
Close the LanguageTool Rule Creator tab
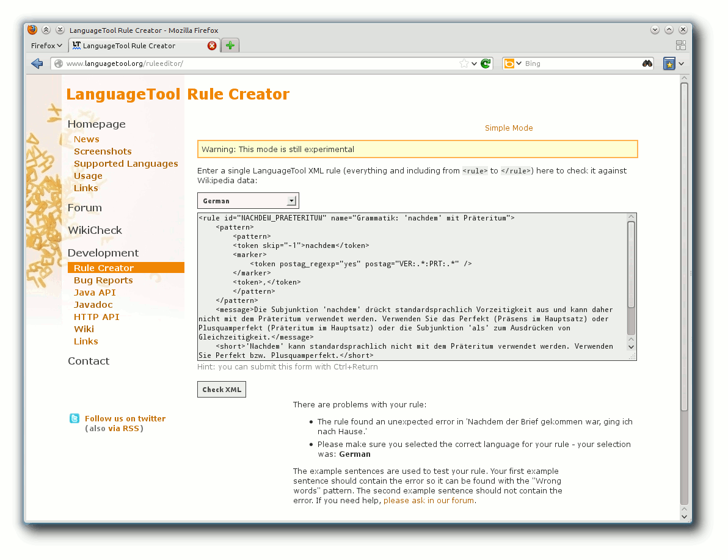(x=212, y=46)
